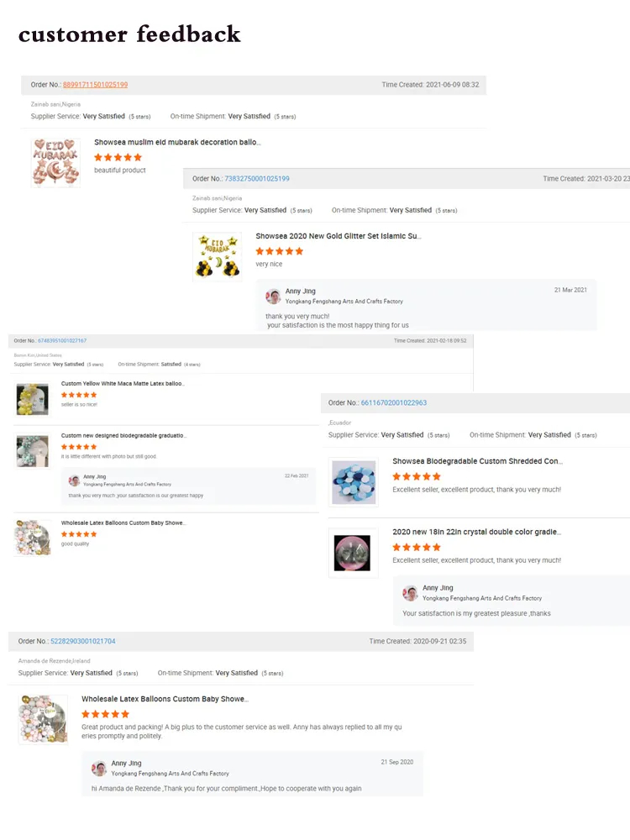This screenshot has height=840, width=630.
Task: Open Showsea 2020 New Gold Glitter Set title
Action: click(338, 236)
